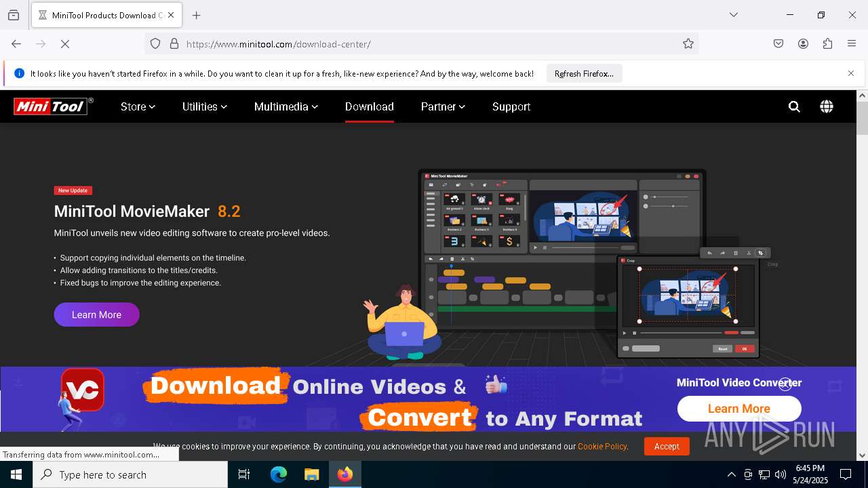Expand the Store menu
The height and width of the screenshot is (488, 868).
coord(138,106)
